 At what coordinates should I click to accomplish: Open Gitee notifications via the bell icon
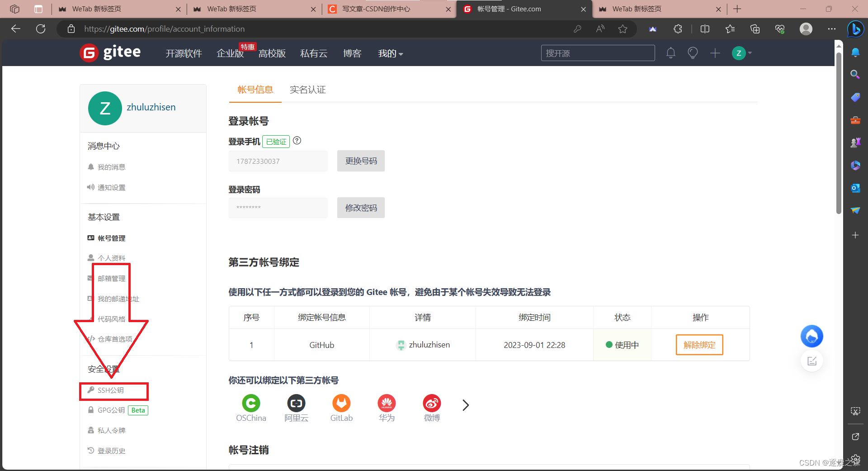pos(670,53)
